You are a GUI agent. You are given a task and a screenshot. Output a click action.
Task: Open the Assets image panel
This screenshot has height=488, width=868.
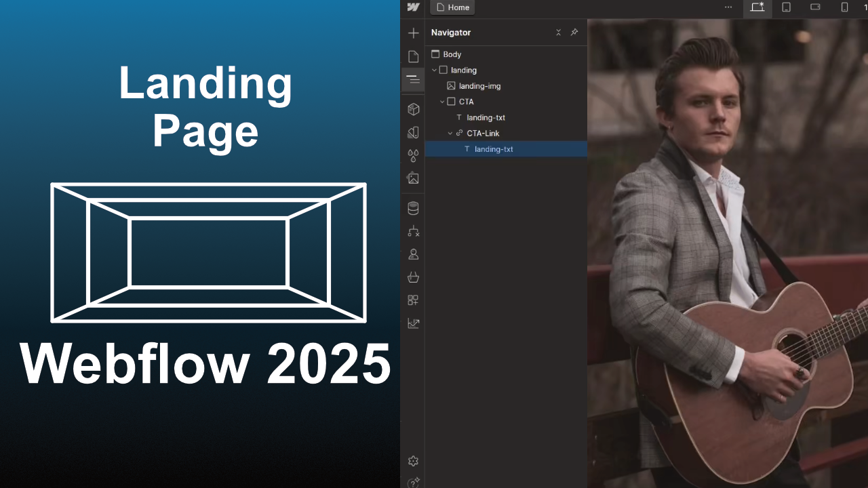(x=413, y=178)
